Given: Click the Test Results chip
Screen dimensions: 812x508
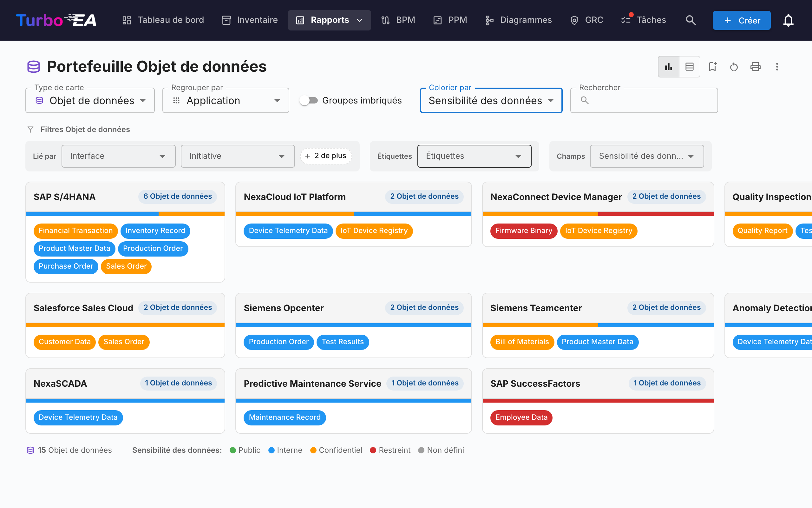Looking at the screenshot, I should (x=343, y=342).
